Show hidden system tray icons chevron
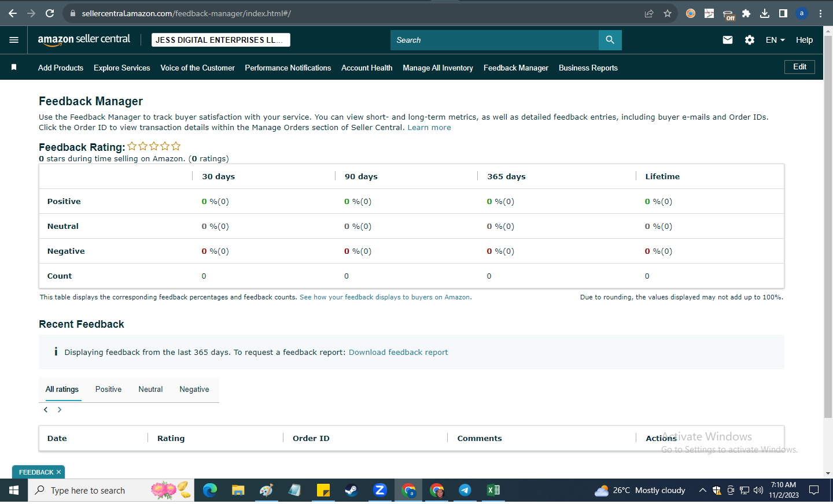Image resolution: width=833 pixels, height=504 pixels. tap(702, 490)
